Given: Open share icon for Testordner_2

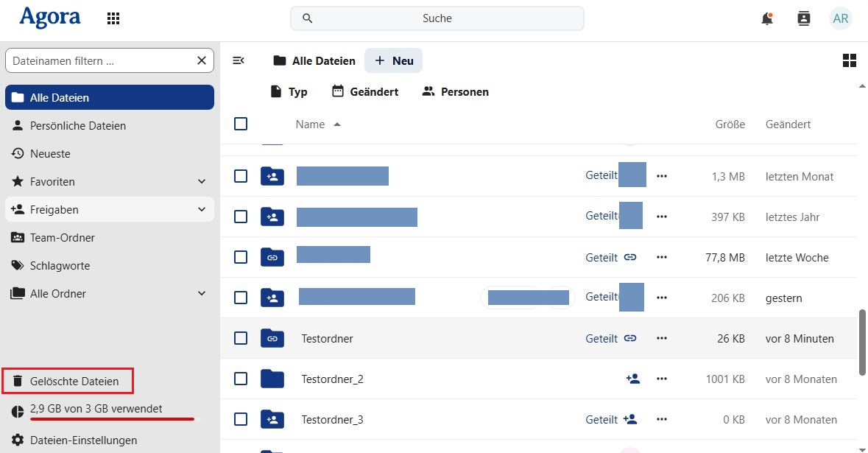Looking at the screenshot, I should click(632, 379).
